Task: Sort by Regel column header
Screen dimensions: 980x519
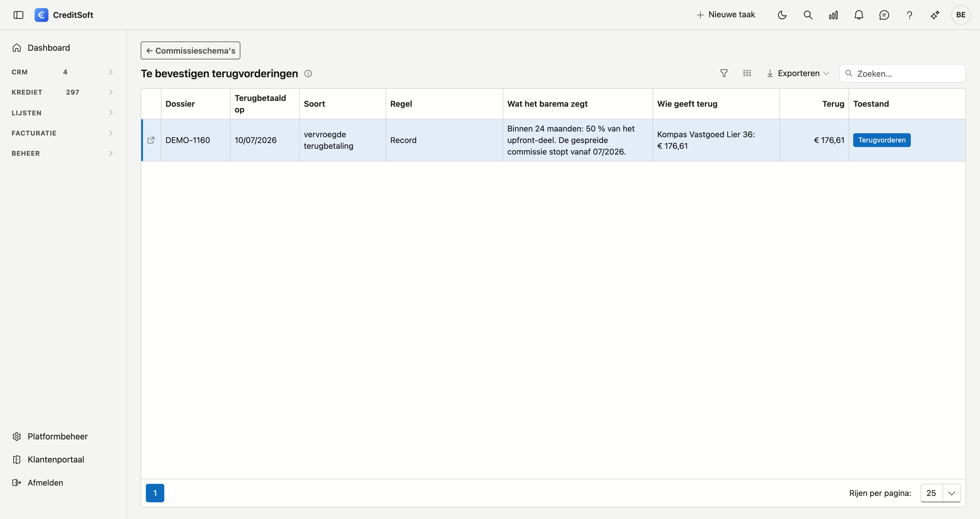Action: (444, 104)
